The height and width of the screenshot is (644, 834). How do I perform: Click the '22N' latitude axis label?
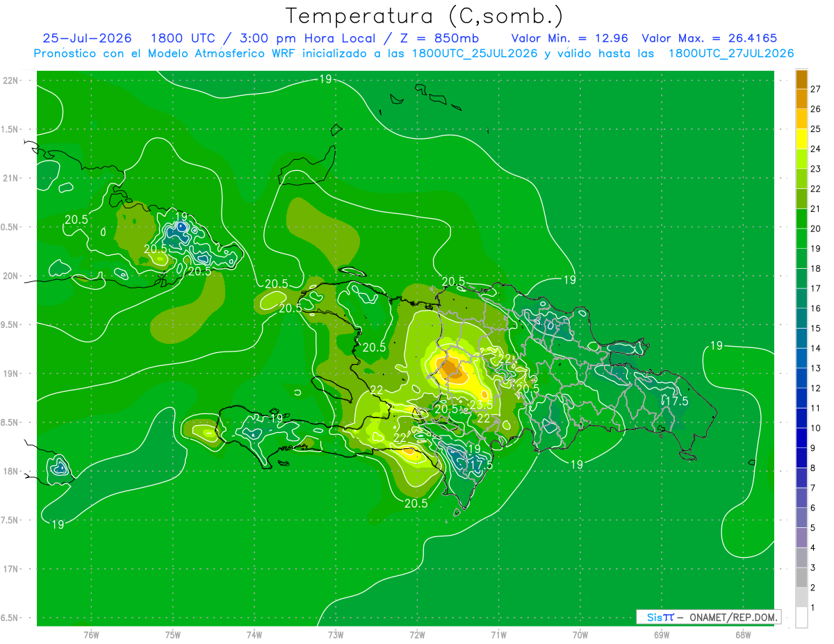pyautogui.click(x=12, y=81)
